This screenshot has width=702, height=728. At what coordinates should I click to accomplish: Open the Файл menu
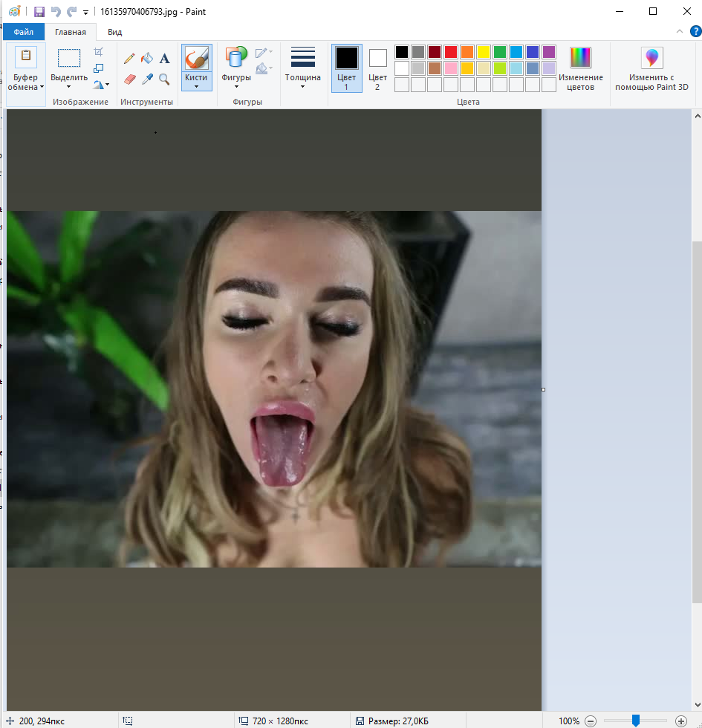tap(23, 32)
